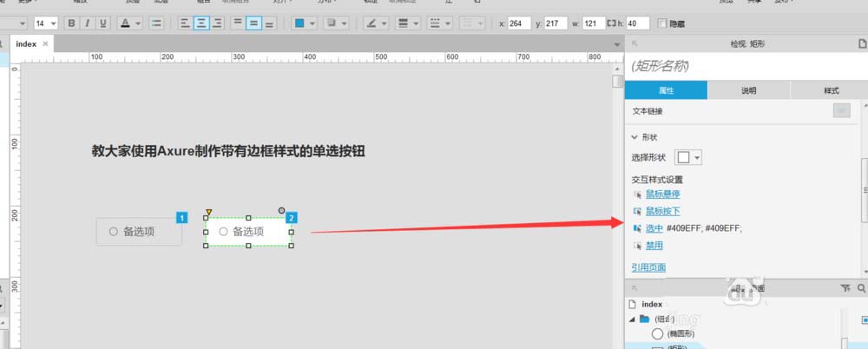The height and width of the screenshot is (349, 868).
Task: Click the (矩形名称) name field
Action: click(x=746, y=67)
